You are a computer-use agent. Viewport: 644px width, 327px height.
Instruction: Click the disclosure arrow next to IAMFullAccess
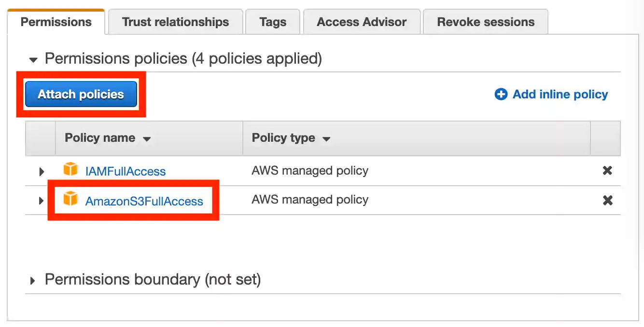coord(41,171)
